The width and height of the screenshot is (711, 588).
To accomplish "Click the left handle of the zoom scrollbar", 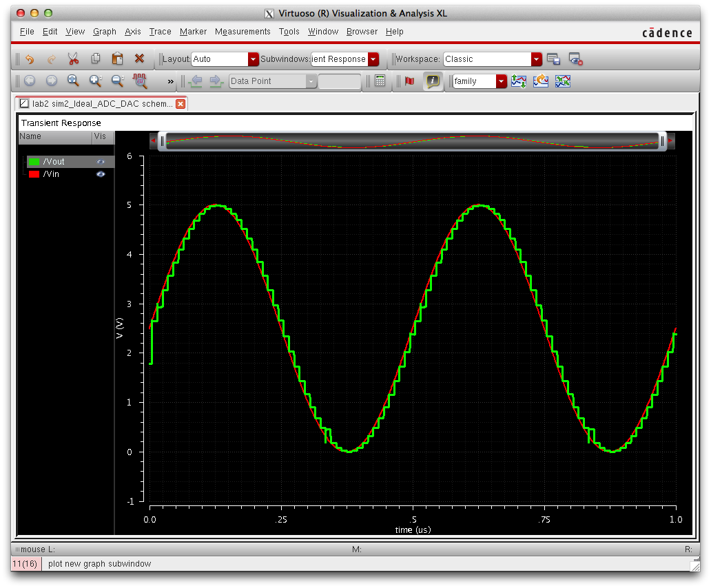I will 163,141.
